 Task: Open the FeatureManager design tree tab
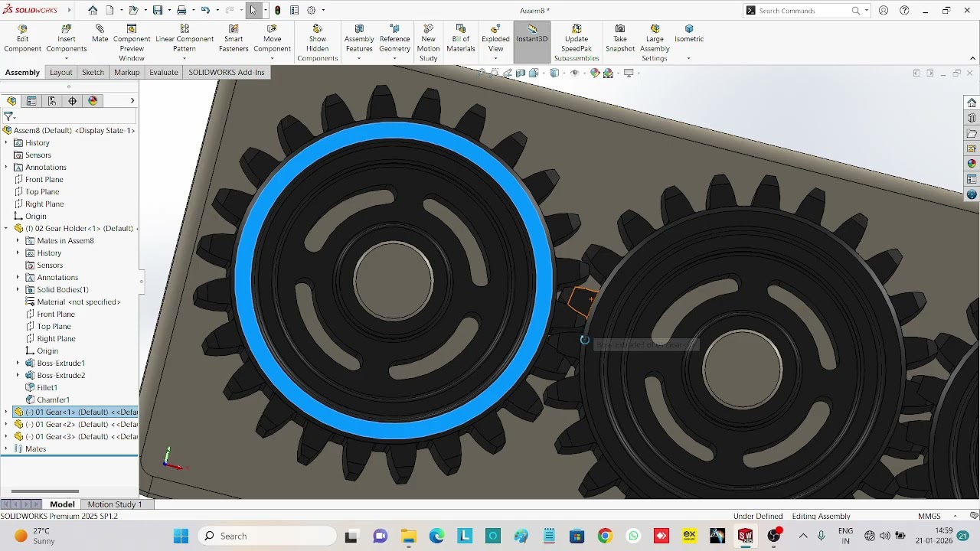(x=11, y=101)
